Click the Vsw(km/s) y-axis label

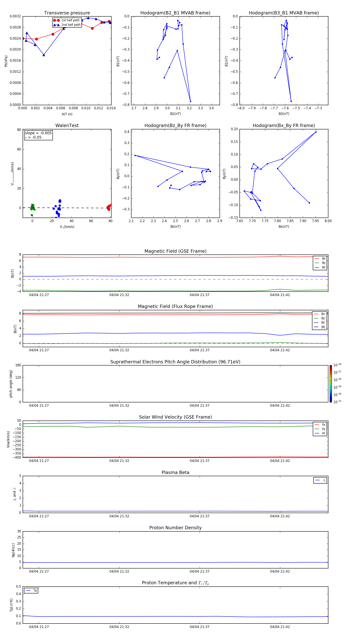[x=8, y=439]
